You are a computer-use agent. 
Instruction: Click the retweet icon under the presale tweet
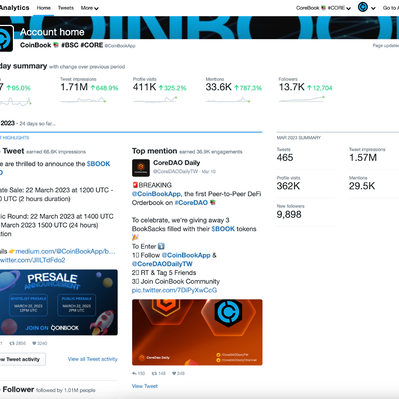coord(12,343)
